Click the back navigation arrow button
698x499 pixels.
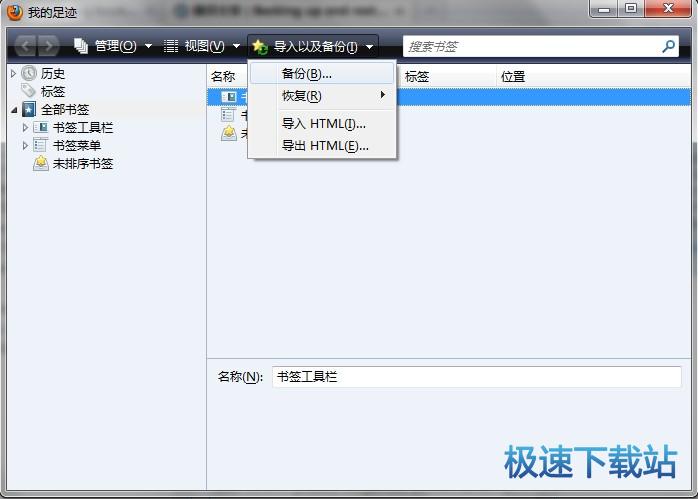click(x=26, y=46)
